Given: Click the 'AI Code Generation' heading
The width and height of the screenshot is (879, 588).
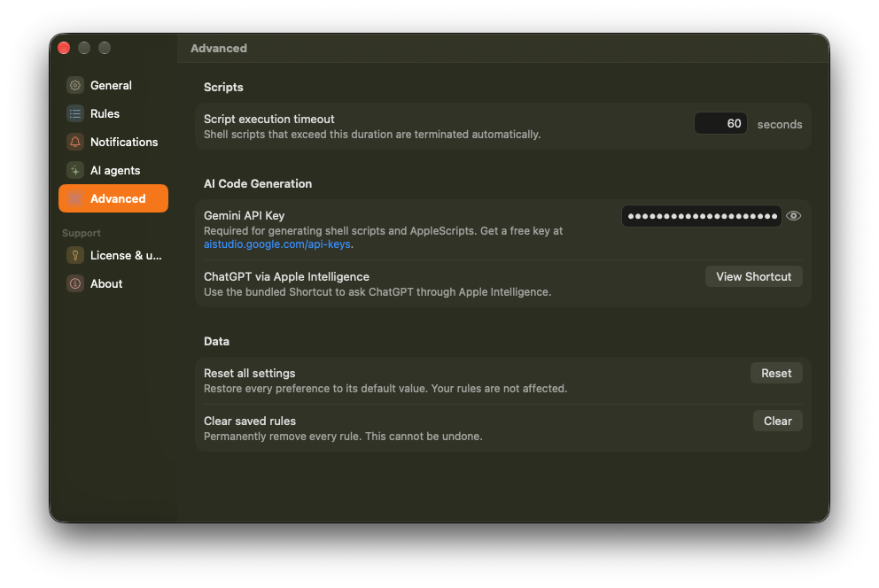Looking at the screenshot, I should pos(258,183).
